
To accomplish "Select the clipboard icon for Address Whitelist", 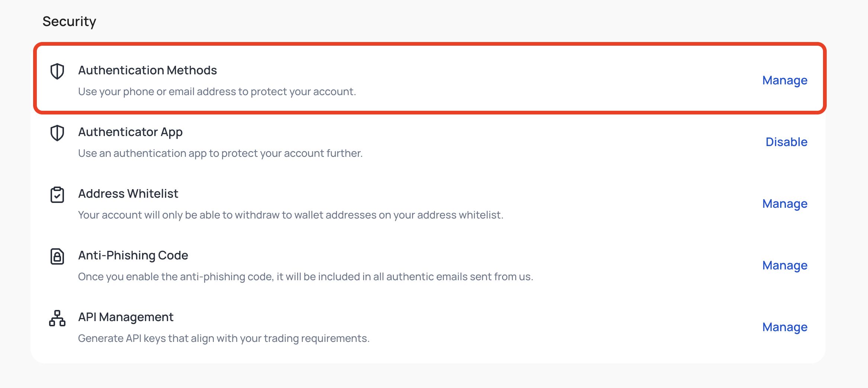I will coord(57,195).
